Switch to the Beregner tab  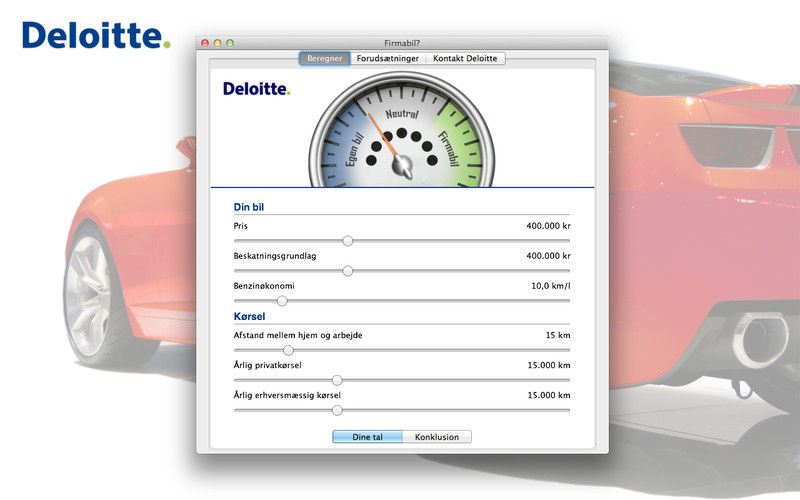(324, 59)
